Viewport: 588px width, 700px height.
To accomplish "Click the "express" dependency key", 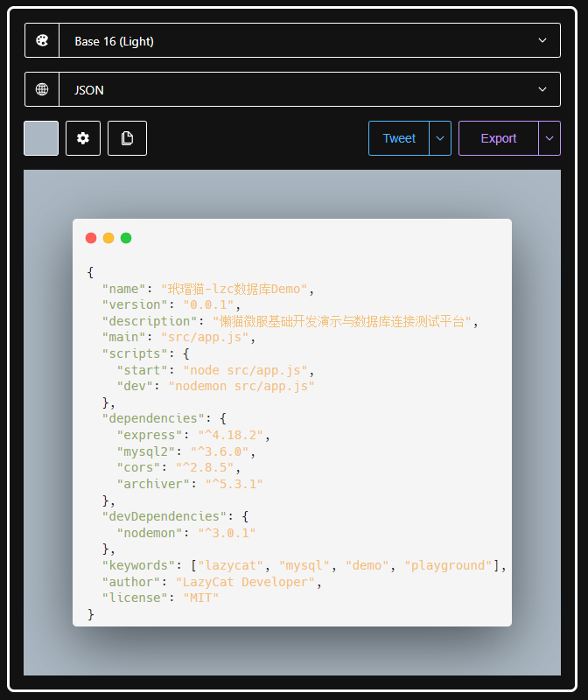I will [x=150, y=435].
